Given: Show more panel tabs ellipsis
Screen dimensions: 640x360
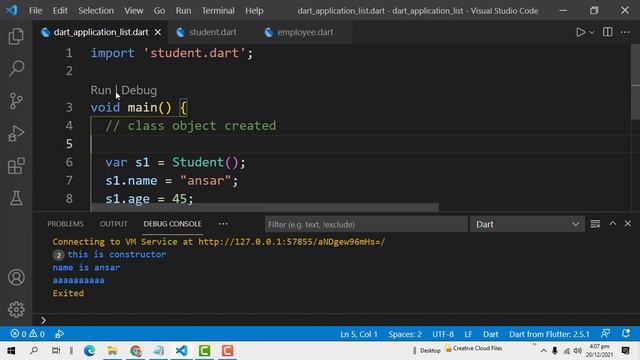Looking at the screenshot, I should [x=223, y=224].
